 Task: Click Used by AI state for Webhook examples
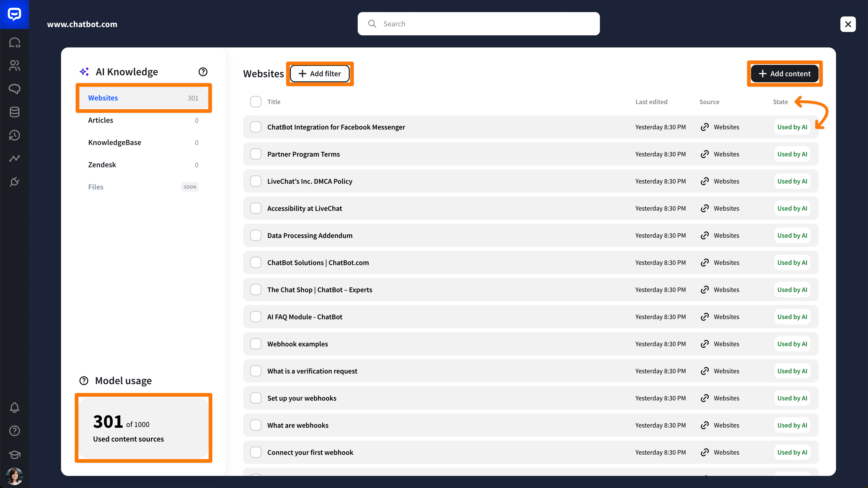click(x=792, y=344)
